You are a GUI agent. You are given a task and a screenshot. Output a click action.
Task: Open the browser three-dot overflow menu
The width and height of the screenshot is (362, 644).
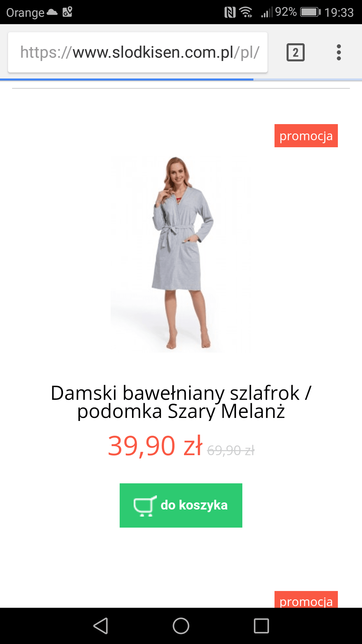pos(339,52)
